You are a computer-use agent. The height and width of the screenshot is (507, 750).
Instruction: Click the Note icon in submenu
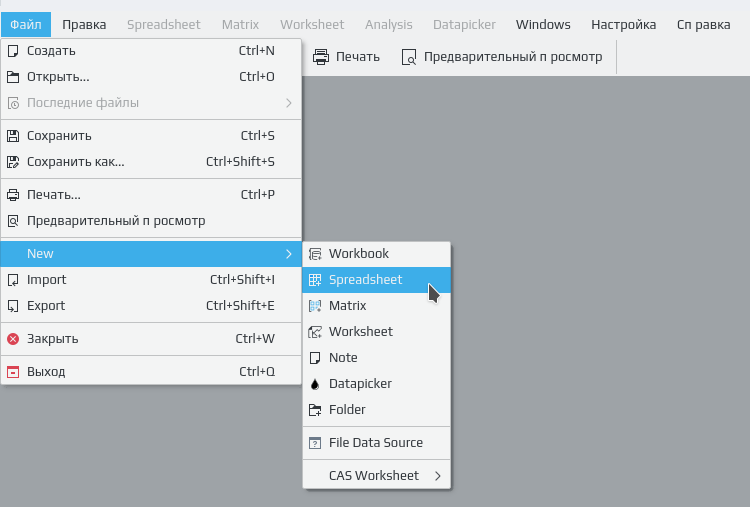[315, 358]
